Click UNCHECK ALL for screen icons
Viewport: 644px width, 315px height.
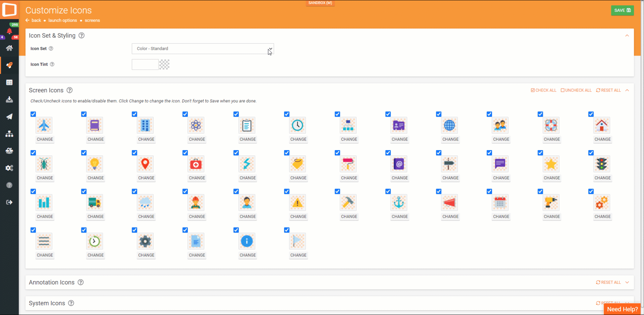point(576,90)
